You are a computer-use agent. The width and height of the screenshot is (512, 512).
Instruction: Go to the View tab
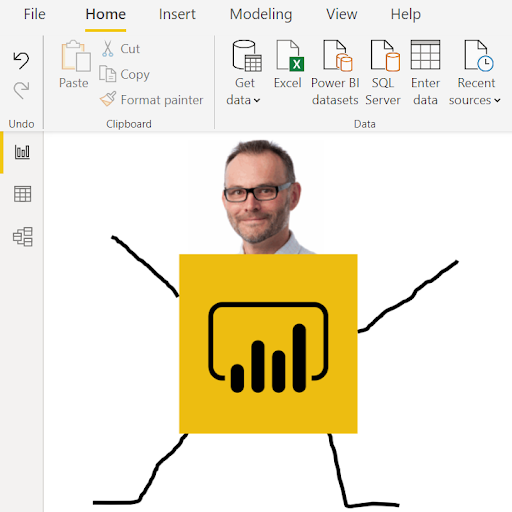[x=342, y=14]
